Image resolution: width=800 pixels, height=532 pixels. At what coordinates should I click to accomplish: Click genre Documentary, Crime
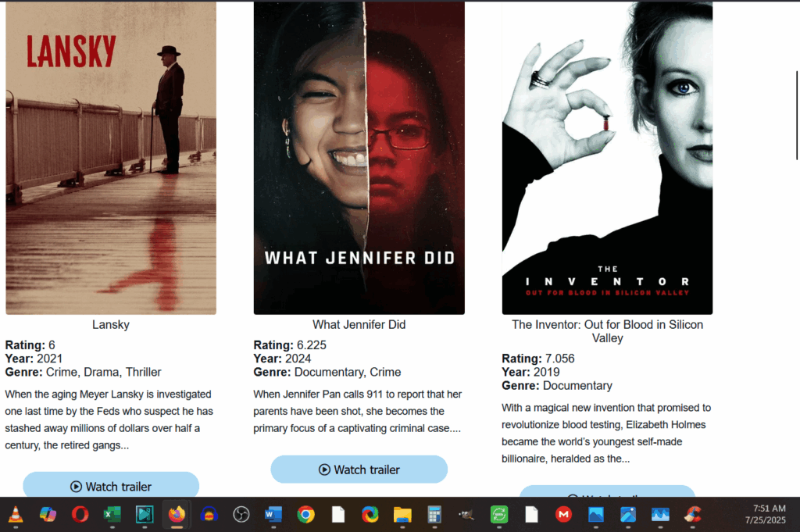pos(348,372)
